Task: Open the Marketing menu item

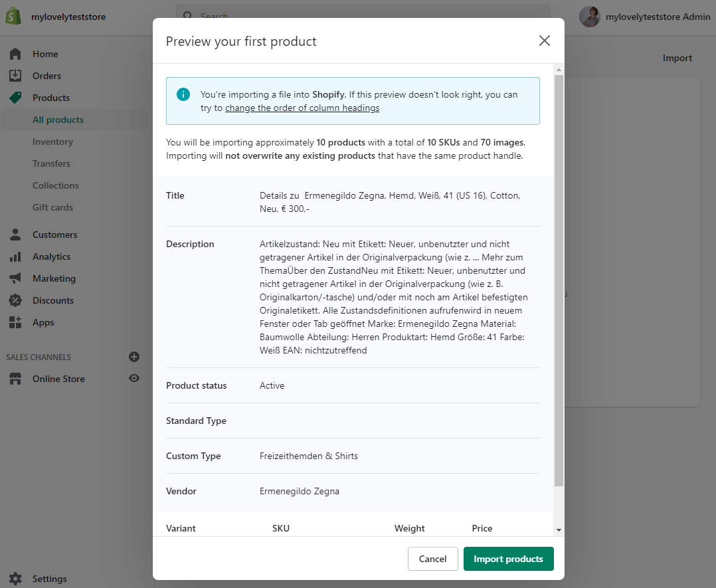Action: [54, 278]
